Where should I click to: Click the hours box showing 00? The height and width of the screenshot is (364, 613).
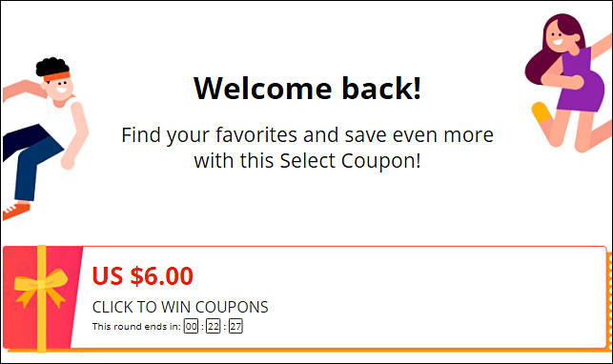[x=192, y=326]
